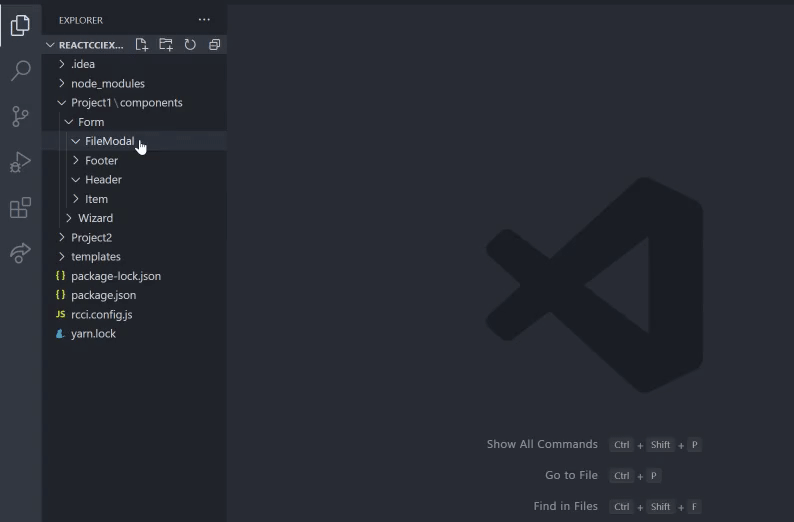Create a new file in workspace
Viewport: 794px width, 522px height.
pos(142,45)
